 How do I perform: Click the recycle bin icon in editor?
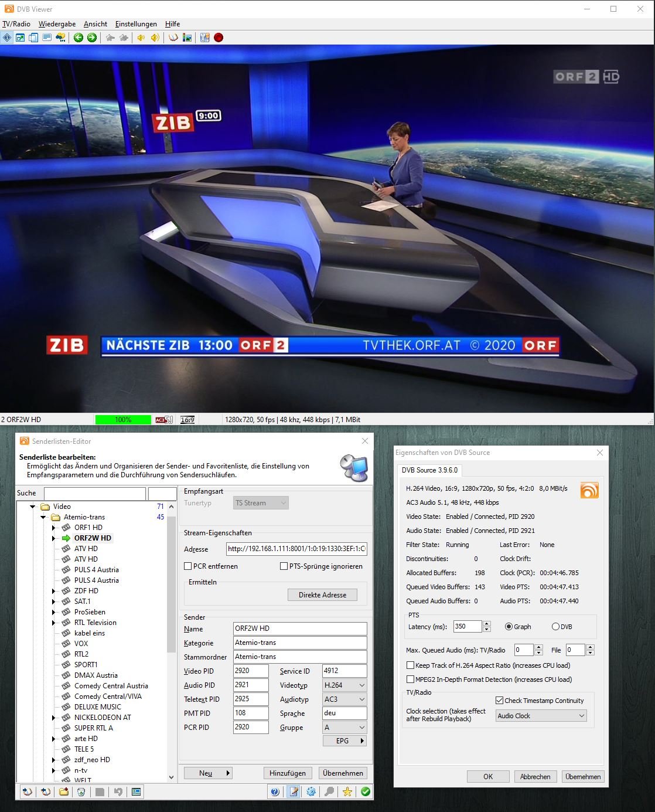coord(81,792)
